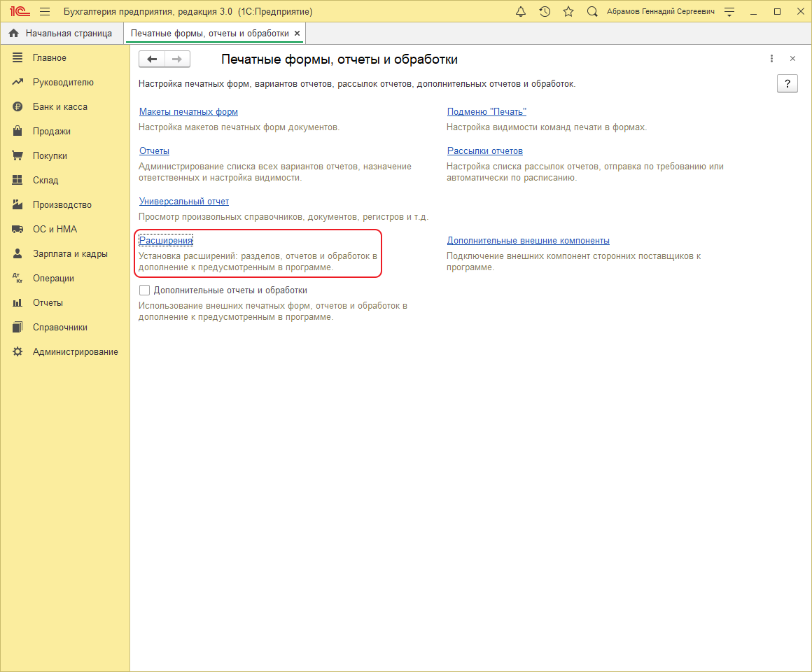Enable Дополнительные отчеты и обработки checkbox
The width and height of the screenshot is (812, 672).
click(x=144, y=290)
